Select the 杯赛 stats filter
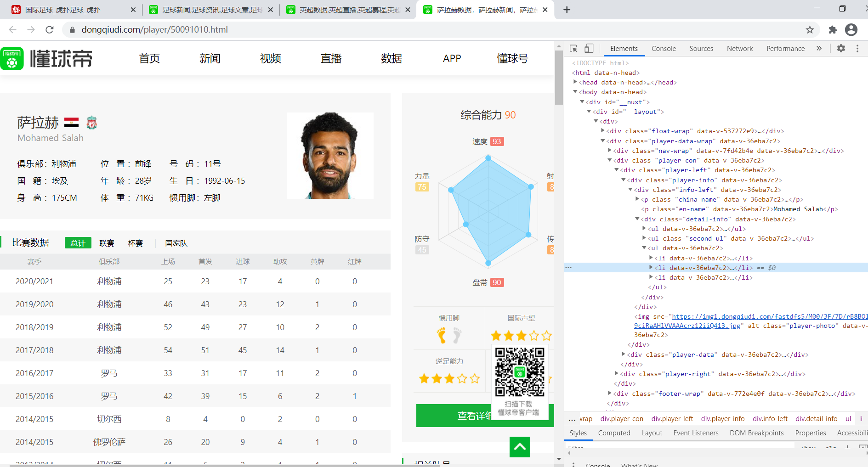This screenshot has width=868, height=467. click(136, 243)
